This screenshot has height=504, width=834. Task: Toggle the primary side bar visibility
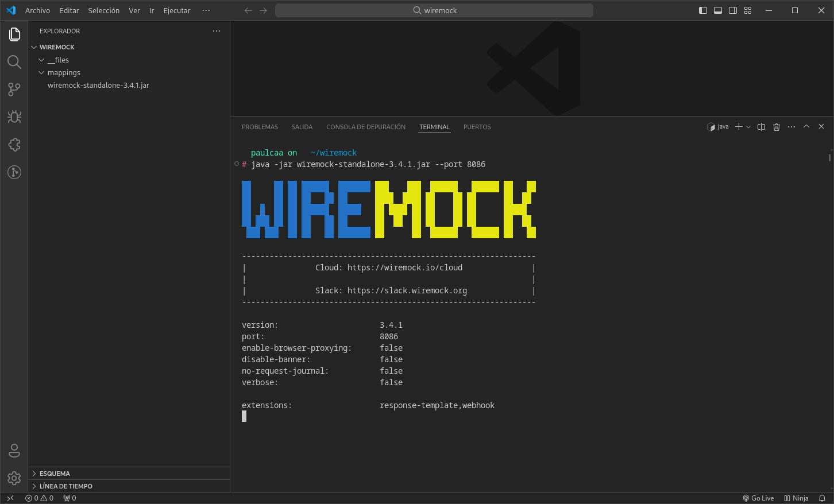[x=702, y=10]
